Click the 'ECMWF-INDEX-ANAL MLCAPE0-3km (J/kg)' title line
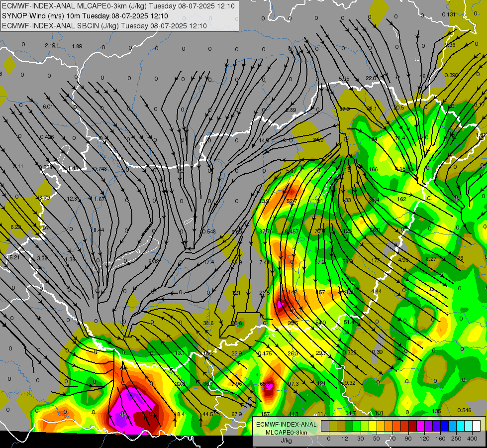The image size is (487, 448). pos(118,6)
